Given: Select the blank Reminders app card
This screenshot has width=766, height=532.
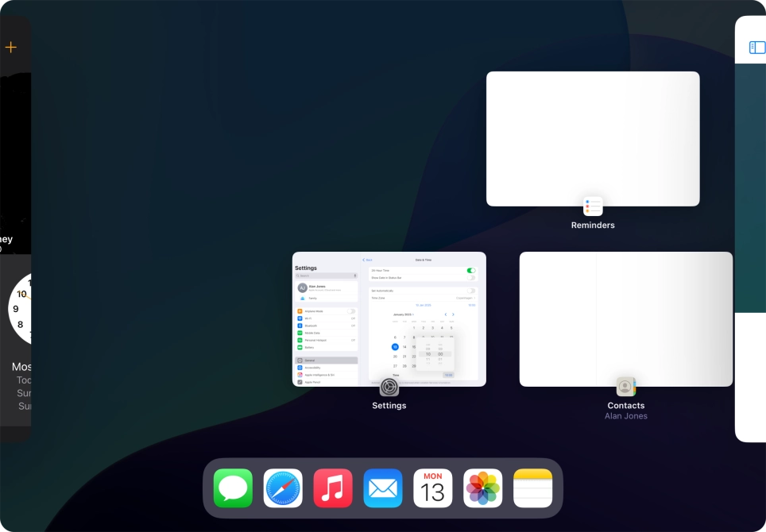Looking at the screenshot, I should [x=593, y=138].
